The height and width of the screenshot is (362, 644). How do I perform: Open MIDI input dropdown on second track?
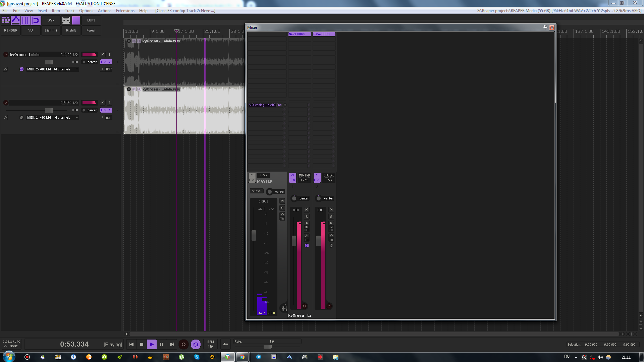pos(53,118)
